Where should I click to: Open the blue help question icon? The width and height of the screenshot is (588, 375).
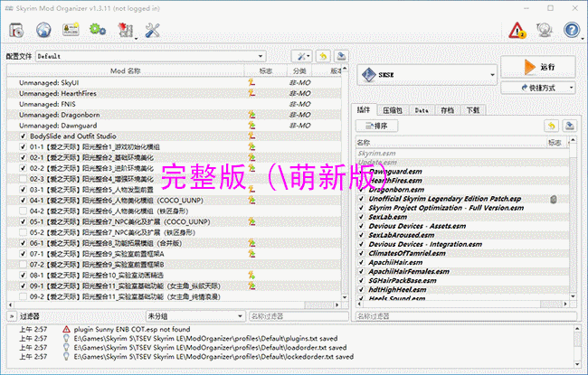[572, 30]
